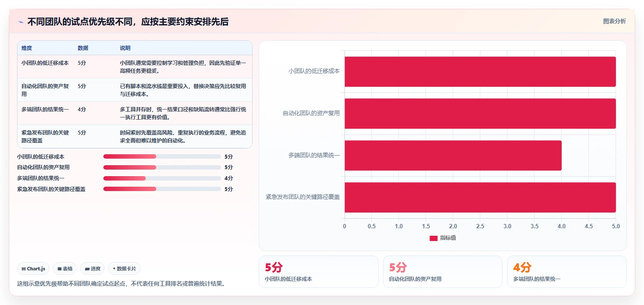644x305 pixels.
Task: Click the chart bar for 小团队的低迁移成本
Action: 480,71
